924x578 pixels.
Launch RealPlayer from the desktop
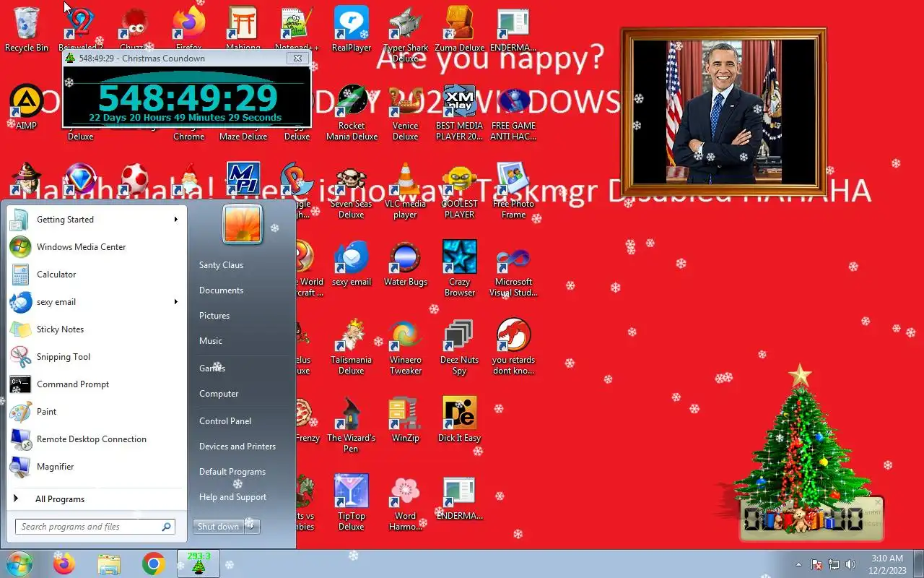coord(352,30)
